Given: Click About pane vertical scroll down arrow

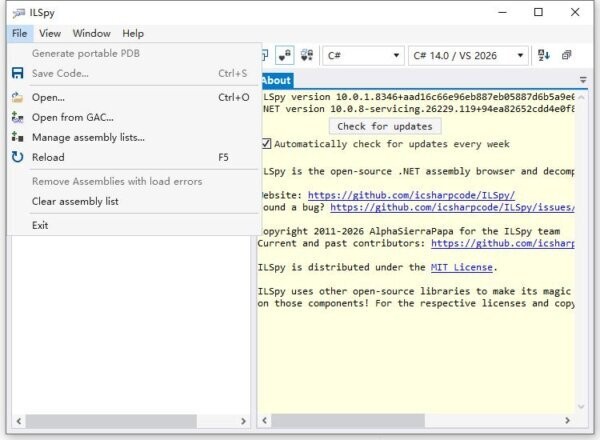Looking at the screenshot, I should click(581, 406).
